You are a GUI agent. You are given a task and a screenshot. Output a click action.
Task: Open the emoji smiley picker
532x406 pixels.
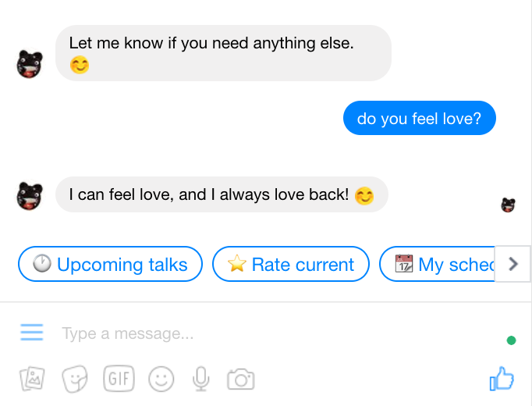(161, 379)
